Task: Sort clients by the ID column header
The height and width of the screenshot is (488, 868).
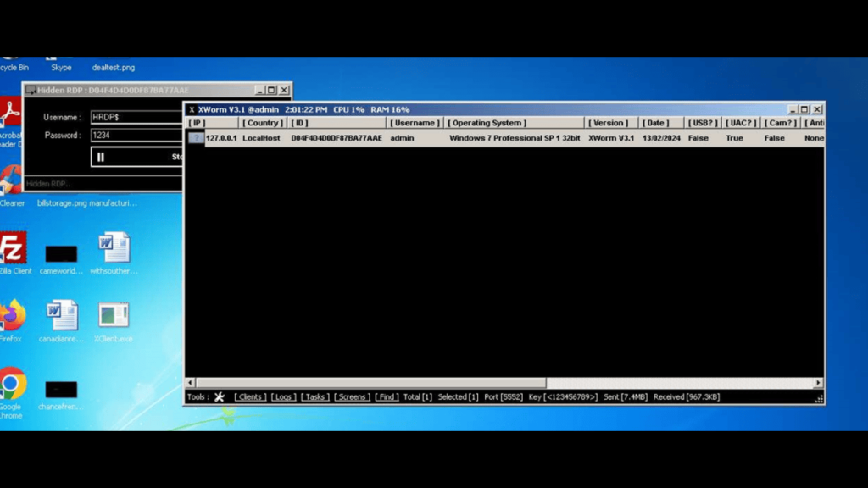Action: [x=337, y=123]
